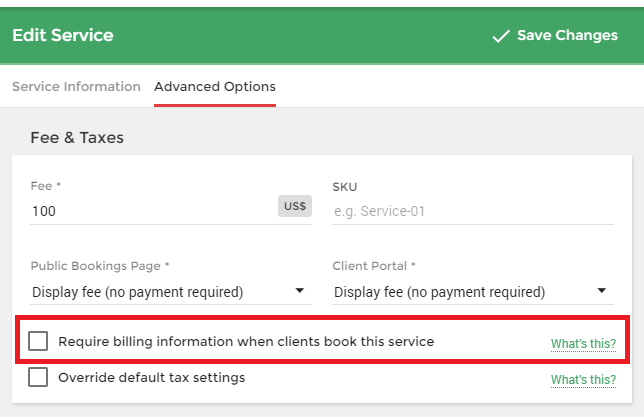Image resolution: width=644 pixels, height=417 pixels.
Task: Click the checkmark icon beside Save Changes
Action: (x=501, y=36)
